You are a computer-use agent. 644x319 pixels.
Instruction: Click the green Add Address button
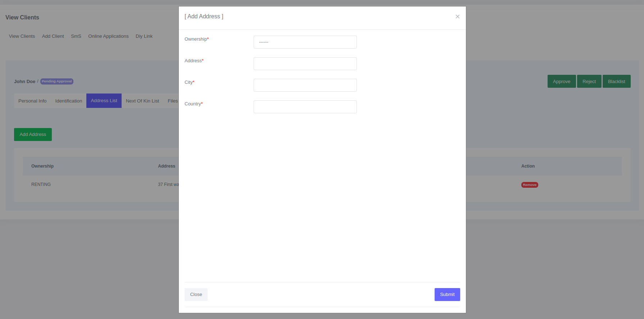(x=33, y=135)
